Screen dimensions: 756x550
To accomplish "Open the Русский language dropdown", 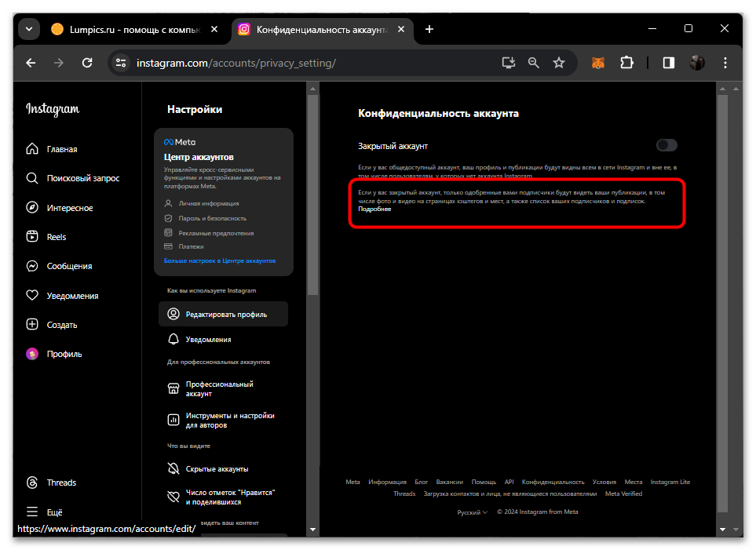I will coord(472,512).
